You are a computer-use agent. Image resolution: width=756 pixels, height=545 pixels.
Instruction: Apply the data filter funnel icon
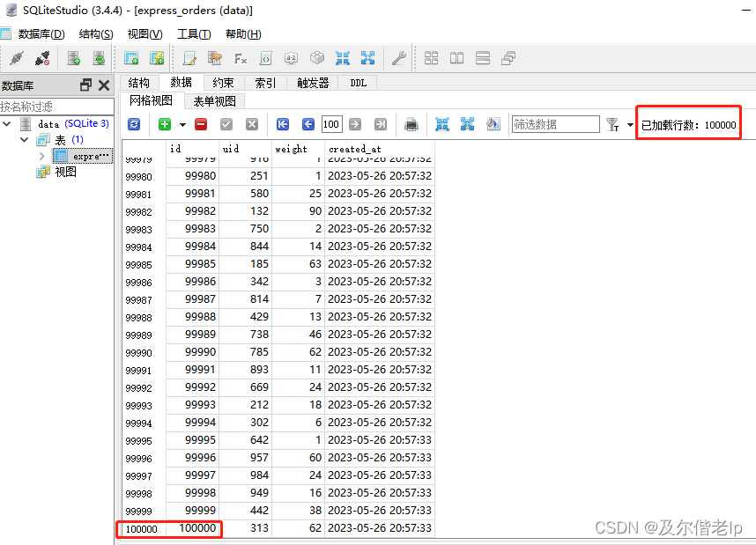(612, 125)
